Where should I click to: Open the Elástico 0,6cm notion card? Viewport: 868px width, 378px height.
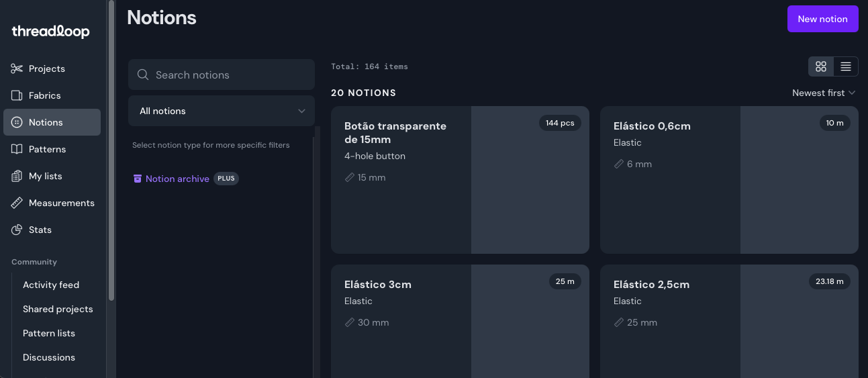tap(728, 180)
